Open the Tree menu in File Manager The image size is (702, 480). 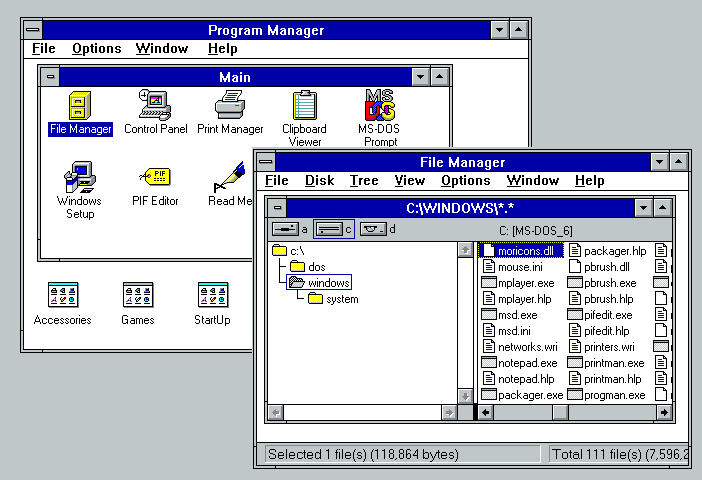click(364, 181)
